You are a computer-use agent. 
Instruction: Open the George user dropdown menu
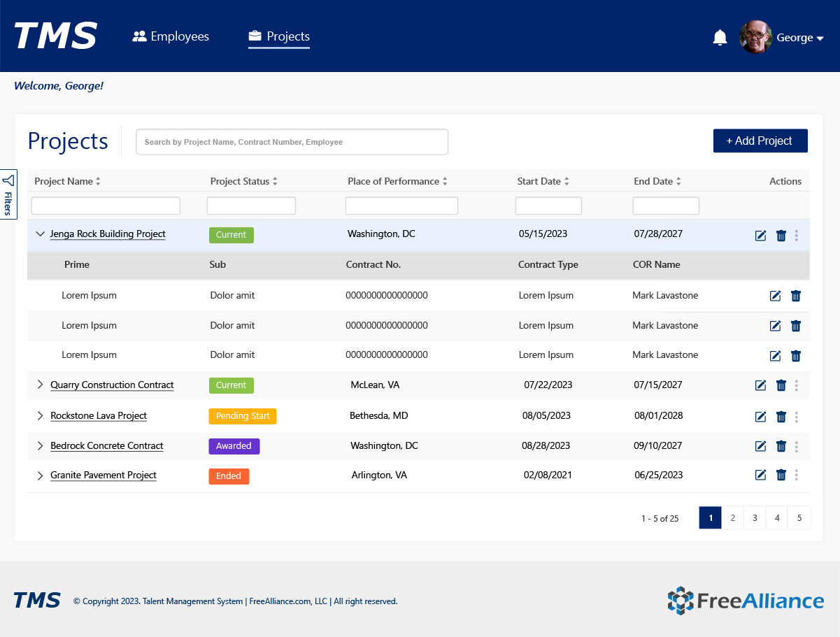[x=800, y=38]
